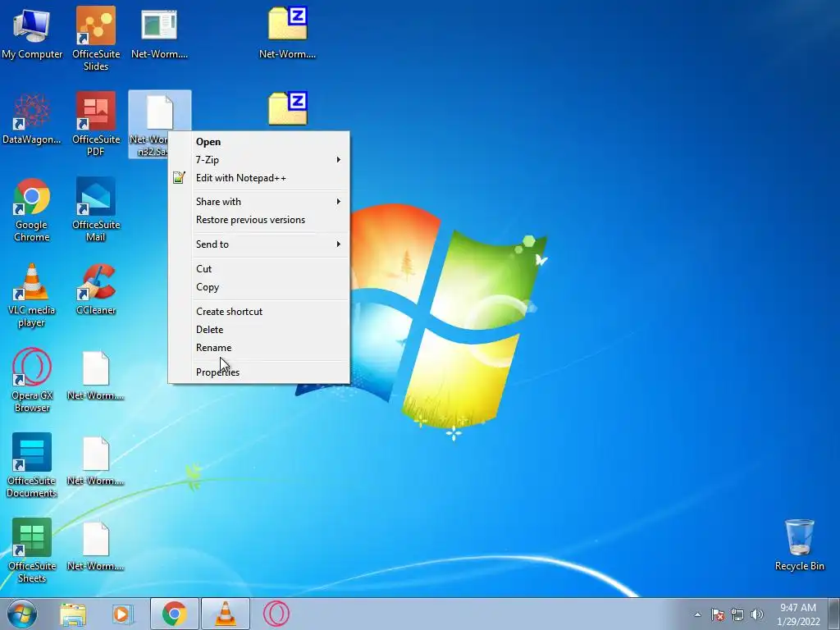The width and height of the screenshot is (840, 630).
Task: Expand the Share with submenu
Action: tap(258, 202)
